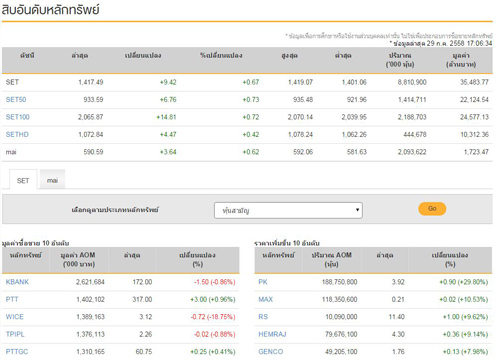This screenshot has height=360, width=500.
Task: Select SETHD percent change +0.42
Action: pyautogui.click(x=251, y=135)
